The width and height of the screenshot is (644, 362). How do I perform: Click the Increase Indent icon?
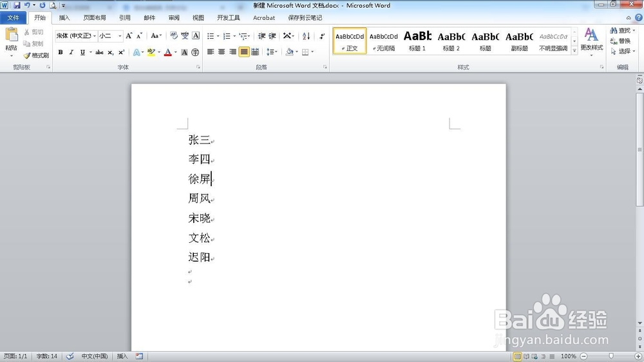272,36
